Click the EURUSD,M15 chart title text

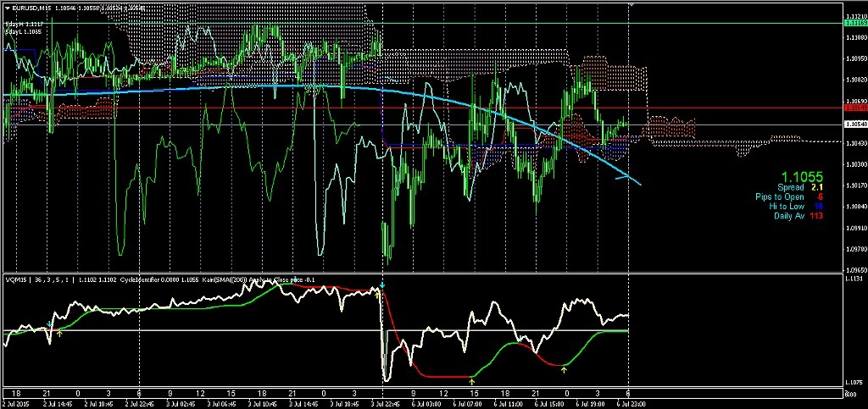[30, 8]
